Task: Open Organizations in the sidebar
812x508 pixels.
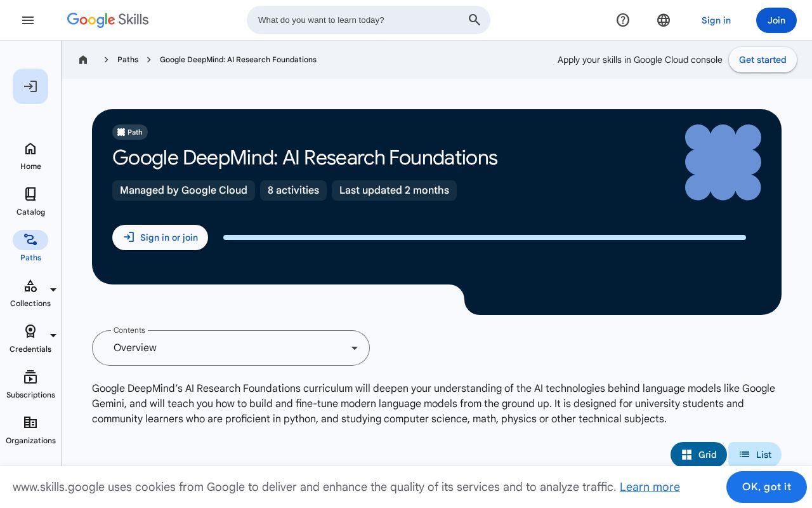Action: (30, 431)
